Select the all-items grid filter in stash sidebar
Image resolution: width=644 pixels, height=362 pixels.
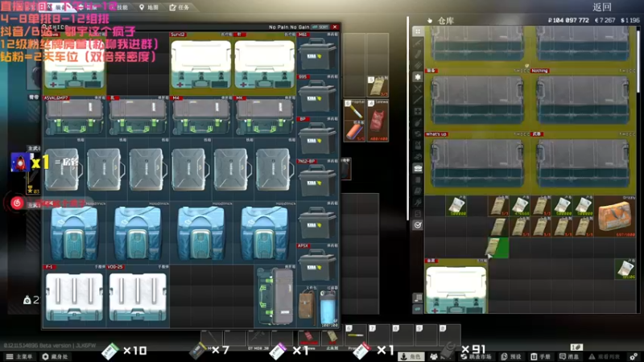pyautogui.click(x=418, y=31)
